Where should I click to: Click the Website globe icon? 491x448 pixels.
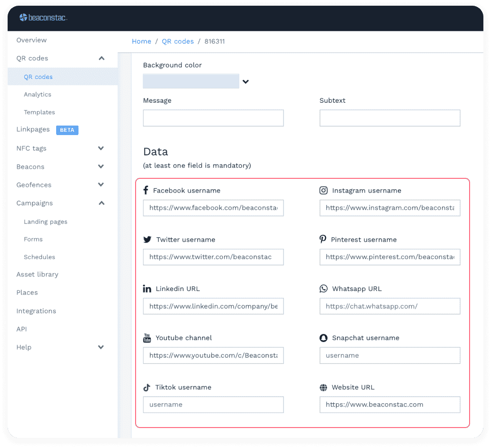tap(324, 388)
